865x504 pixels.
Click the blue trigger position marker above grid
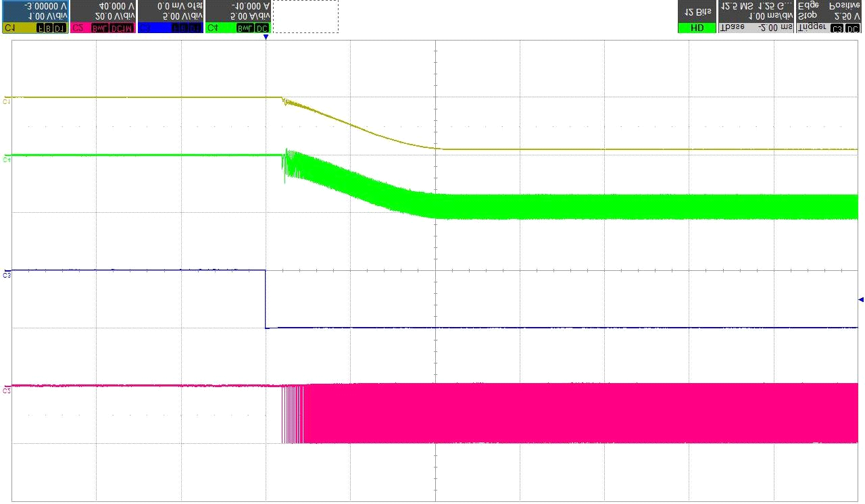click(x=266, y=38)
